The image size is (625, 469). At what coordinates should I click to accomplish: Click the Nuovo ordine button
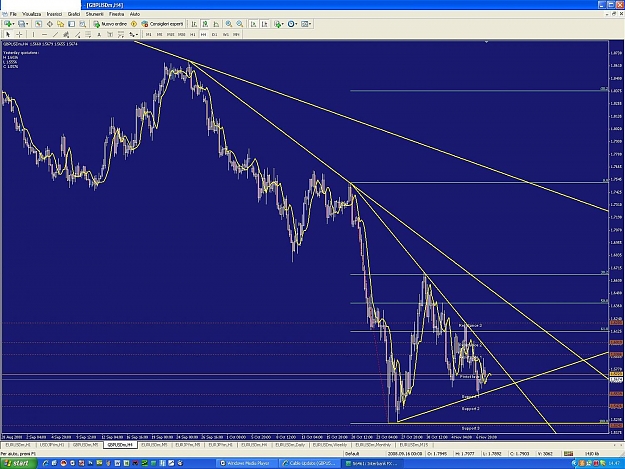coord(110,24)
